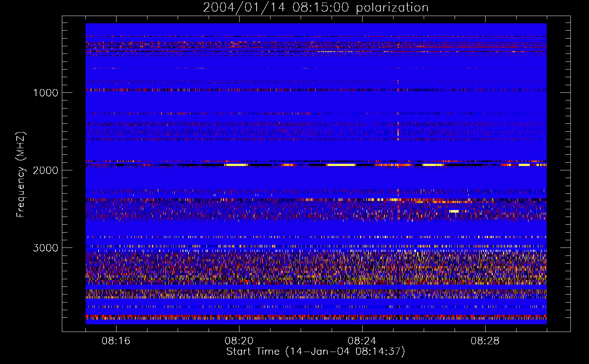This screenshot has height=364, width=589.
Task: Click the 08:28 time tick label
Action: [485, 341]
